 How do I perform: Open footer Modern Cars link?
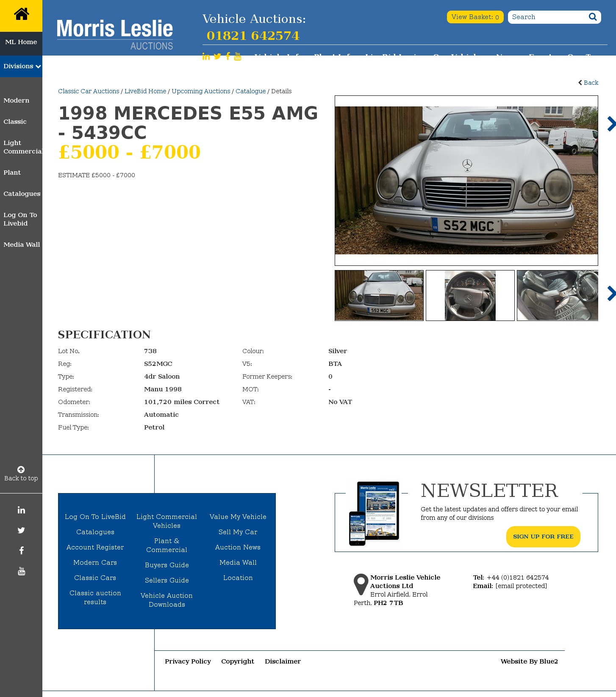point(95,563)
